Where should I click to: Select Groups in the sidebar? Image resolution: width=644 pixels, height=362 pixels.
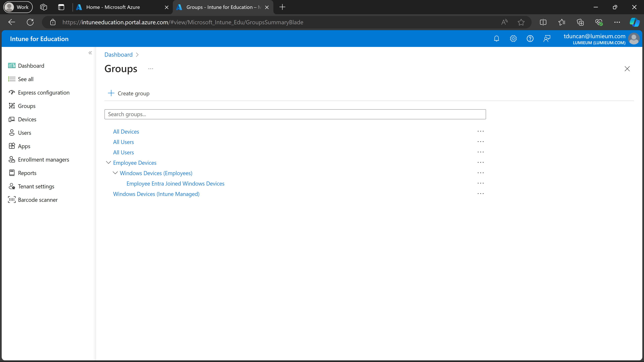[22, 106]
